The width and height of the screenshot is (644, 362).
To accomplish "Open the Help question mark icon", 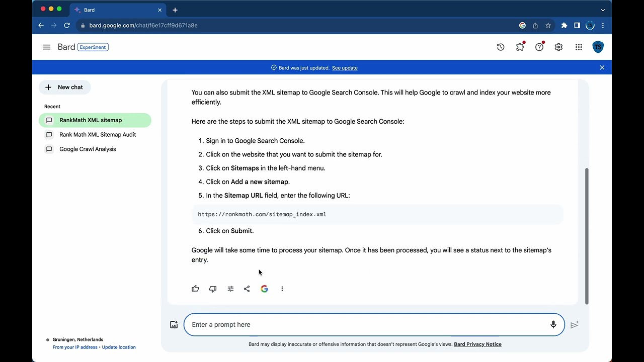I will (x=539, y=47).
